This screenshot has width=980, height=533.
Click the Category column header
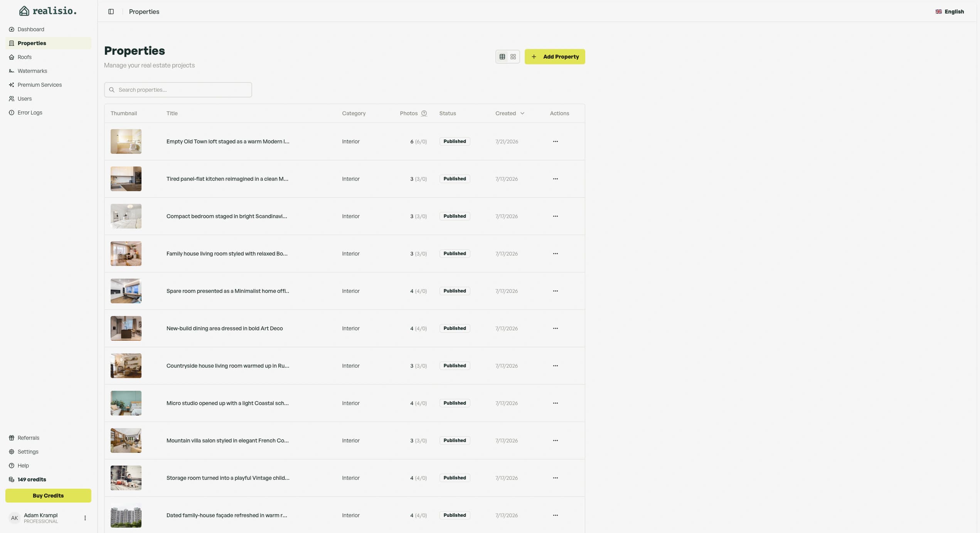coord(354,113)
